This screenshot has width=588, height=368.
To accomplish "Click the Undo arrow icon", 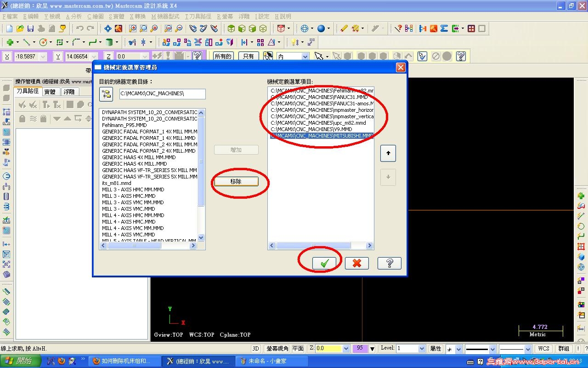I will point(80,29).
